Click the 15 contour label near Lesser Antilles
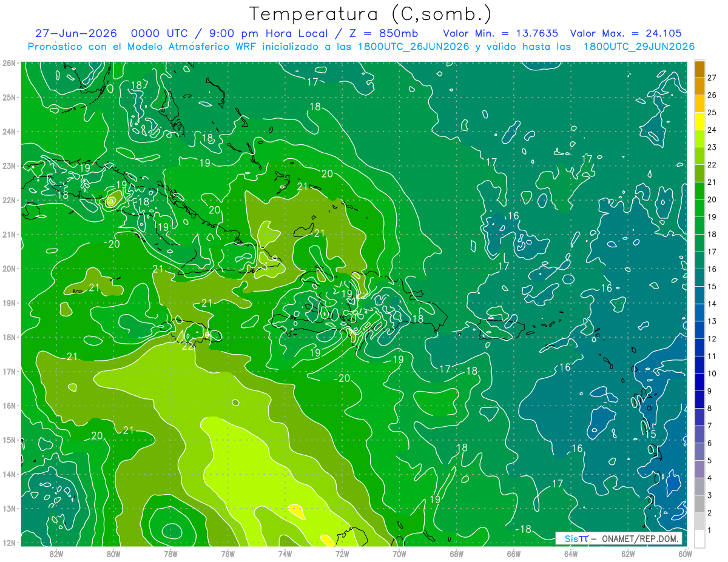The width and height of the screenshot is (728, 562). pos(650,434)
